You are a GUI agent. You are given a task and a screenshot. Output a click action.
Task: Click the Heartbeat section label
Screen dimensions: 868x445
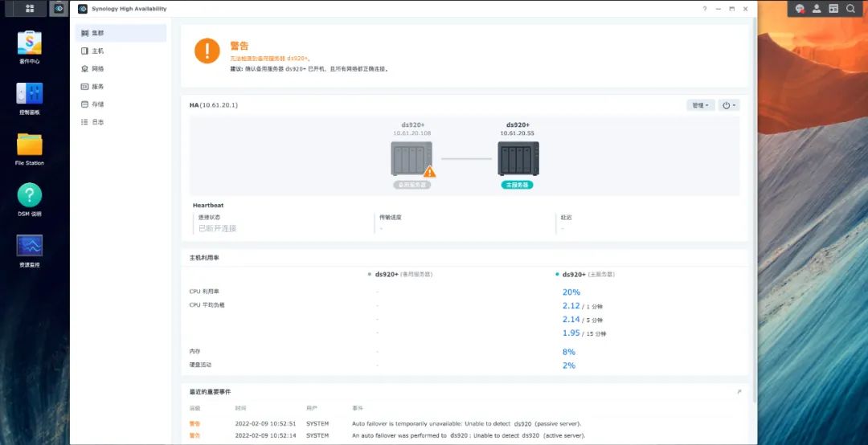point(208,206)
